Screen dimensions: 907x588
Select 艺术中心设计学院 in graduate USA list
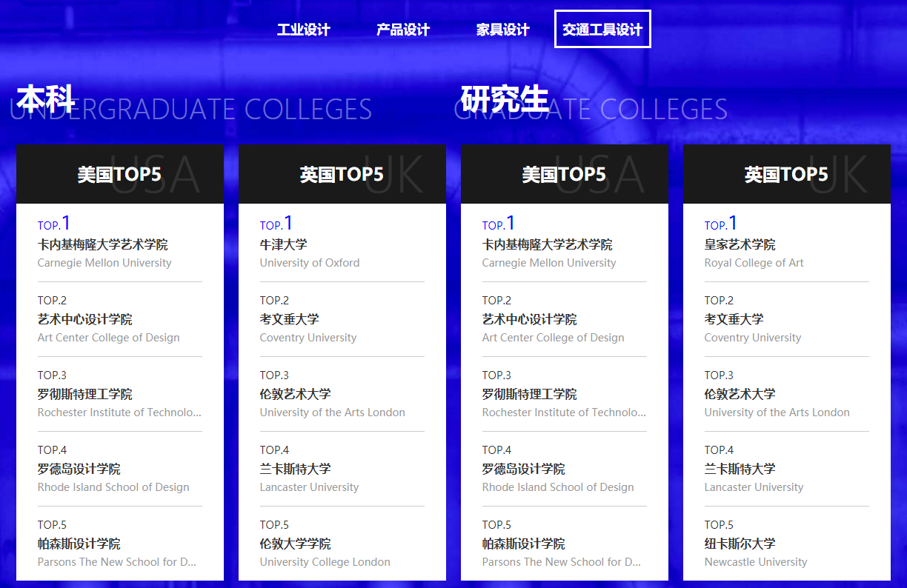pyautogui.click(x=530, y=319)
